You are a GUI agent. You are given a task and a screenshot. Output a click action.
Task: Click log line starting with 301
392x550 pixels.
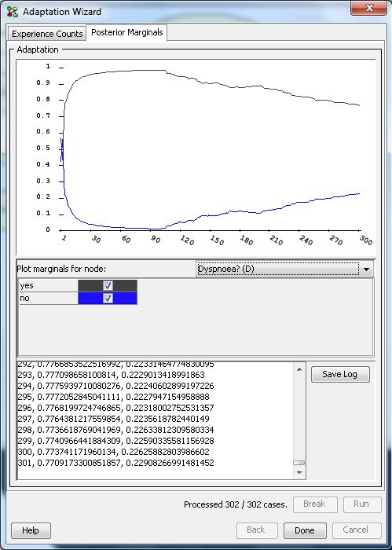coord(115,463)
